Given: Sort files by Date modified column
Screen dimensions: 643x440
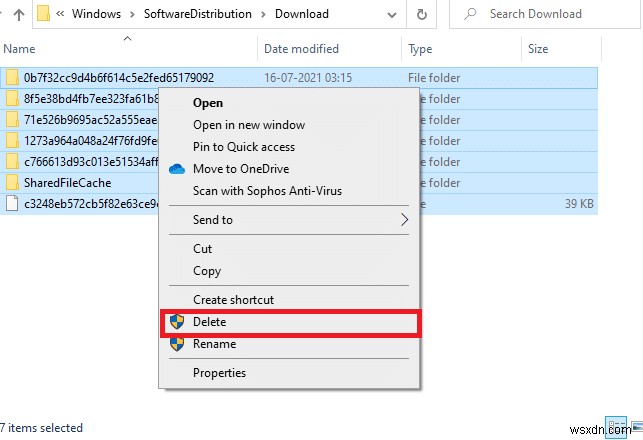Looking at the screenshot, I should 301,49.
